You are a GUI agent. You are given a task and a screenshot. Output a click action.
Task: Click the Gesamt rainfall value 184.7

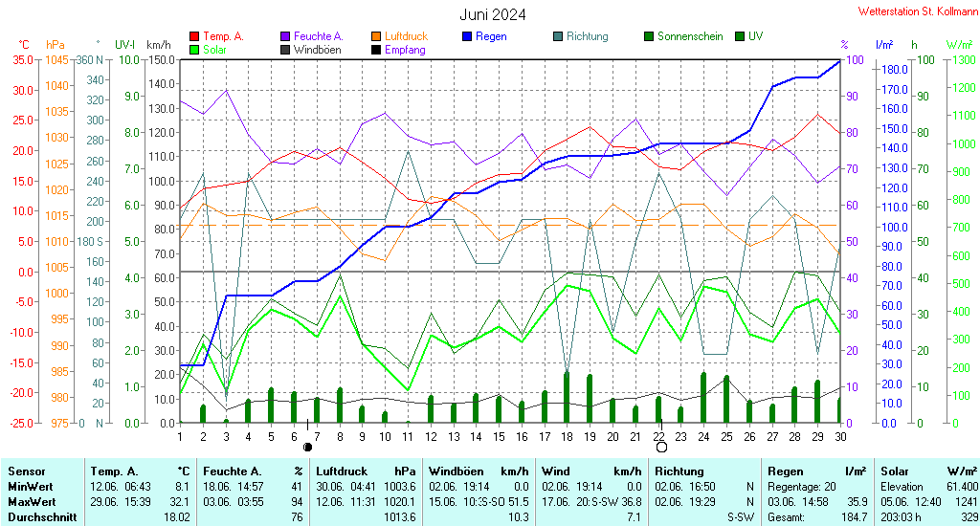tap(856, 517)
